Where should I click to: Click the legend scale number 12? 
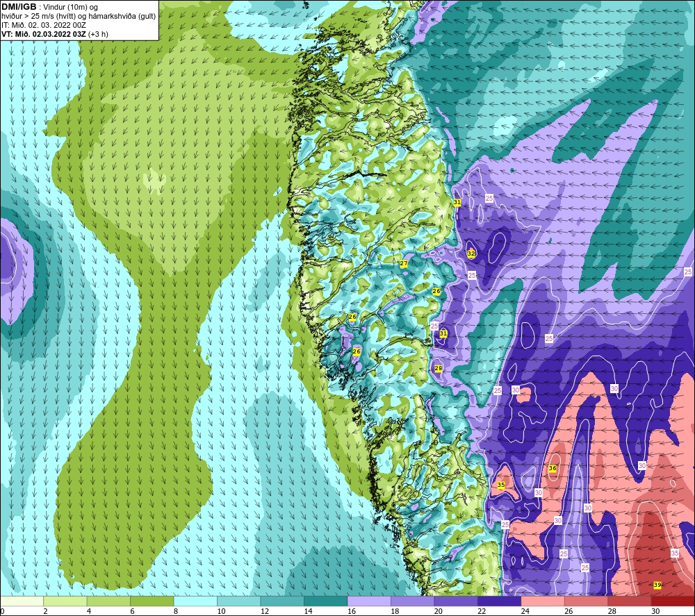[x=265, y=611]
